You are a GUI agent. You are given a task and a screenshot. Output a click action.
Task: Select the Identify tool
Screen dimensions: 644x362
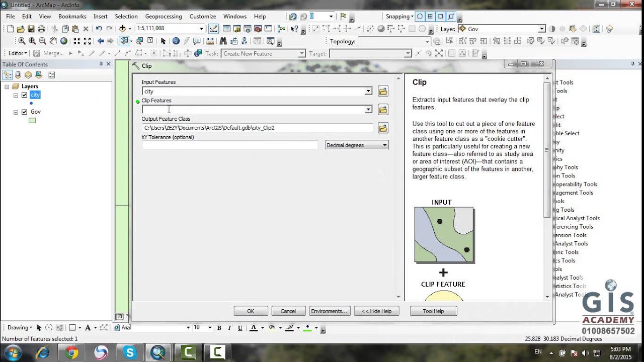(176, 41)
